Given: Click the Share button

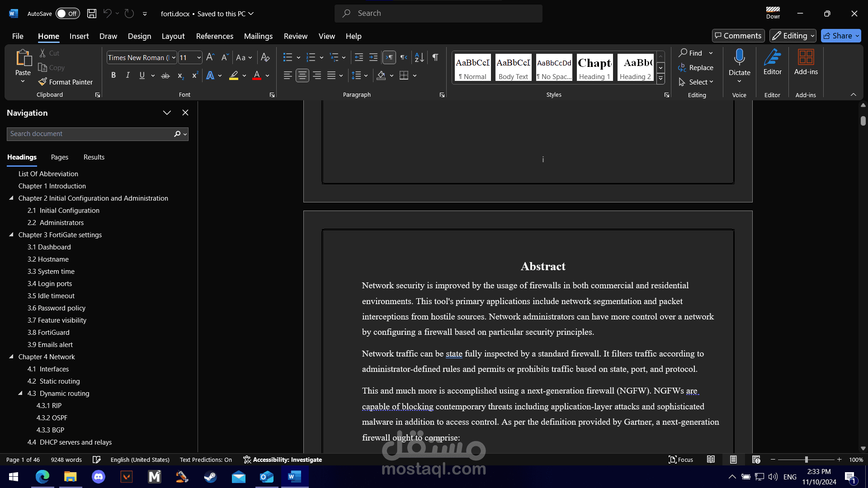Looking at the screenshot, I should tap(841, 36).
